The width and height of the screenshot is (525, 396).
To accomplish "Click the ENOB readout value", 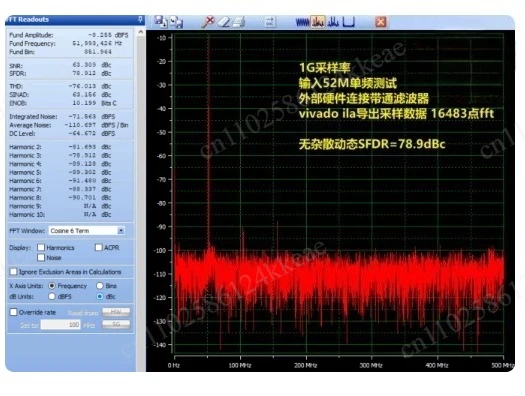I will click(84, 103).
